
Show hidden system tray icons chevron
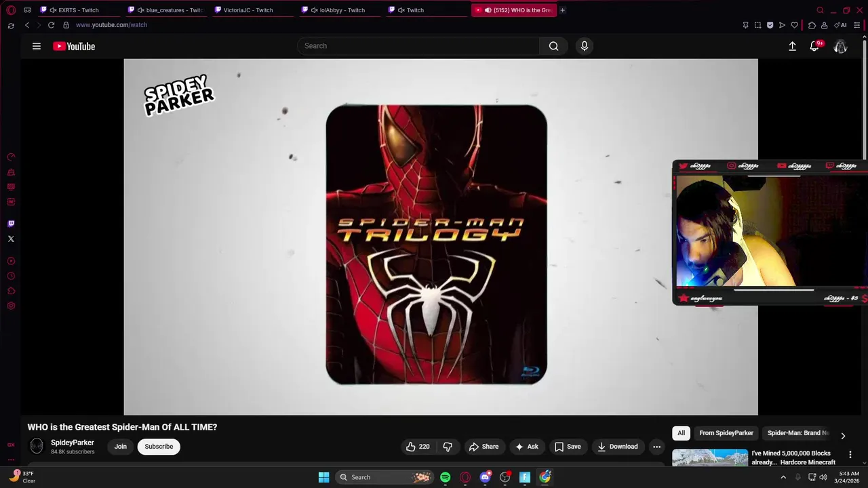[783, 477]
